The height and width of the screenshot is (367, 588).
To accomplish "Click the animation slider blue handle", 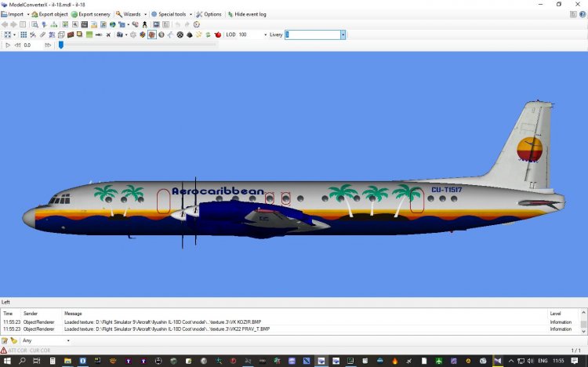I will (60, 45).
